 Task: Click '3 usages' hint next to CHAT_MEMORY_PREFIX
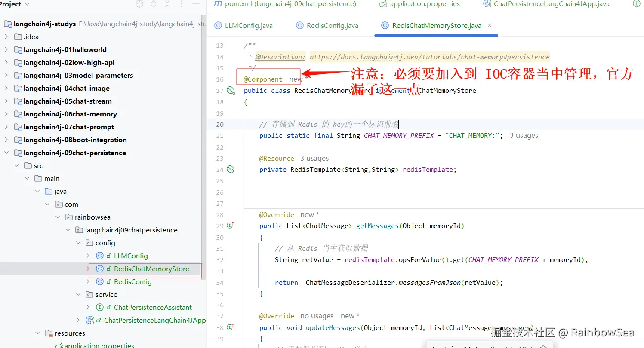[524, 135]
